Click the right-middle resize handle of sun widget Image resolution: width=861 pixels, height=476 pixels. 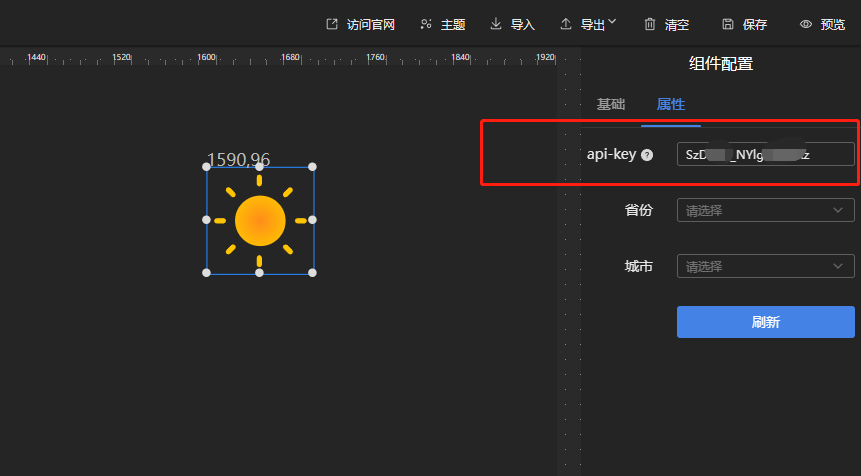coord(312,219)
